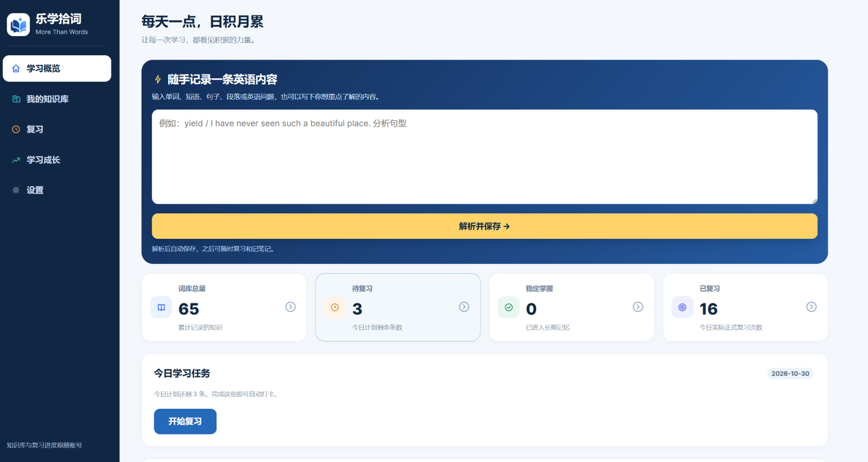Click the clock icon in 待复习 card

[x=335, y=307]
